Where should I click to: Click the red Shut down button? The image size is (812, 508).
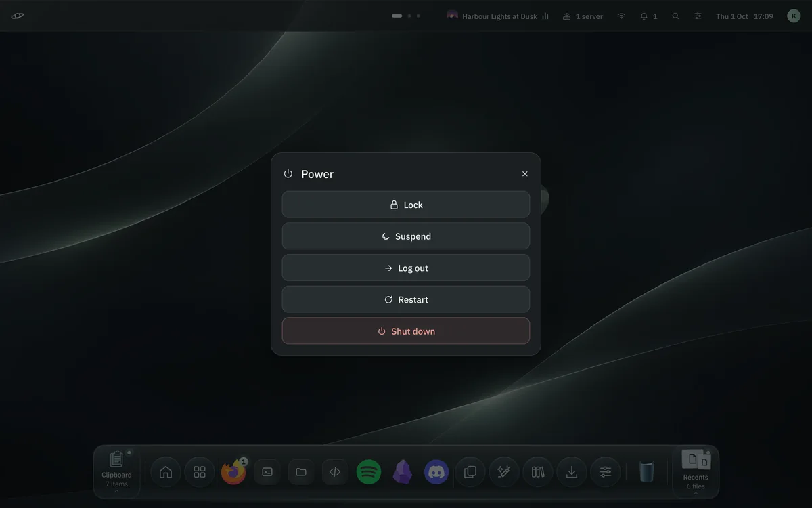[406, 331]
